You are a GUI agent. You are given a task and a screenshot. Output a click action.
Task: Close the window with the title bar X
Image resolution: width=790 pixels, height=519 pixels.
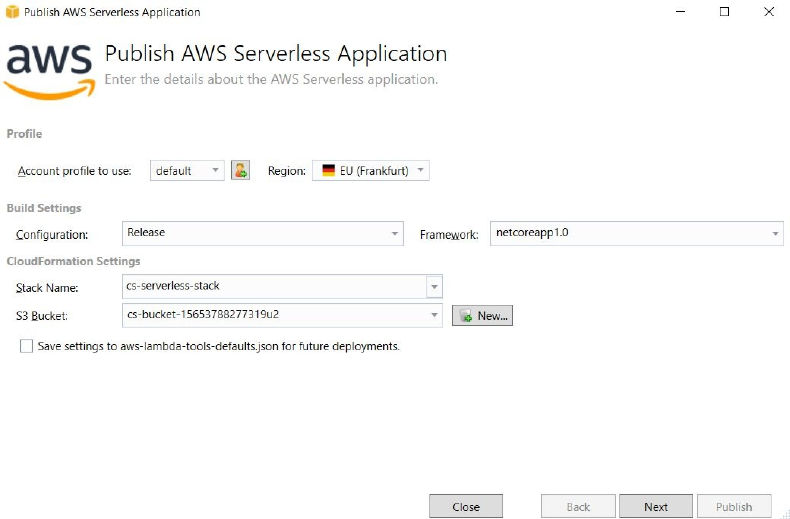click(768, 12)
